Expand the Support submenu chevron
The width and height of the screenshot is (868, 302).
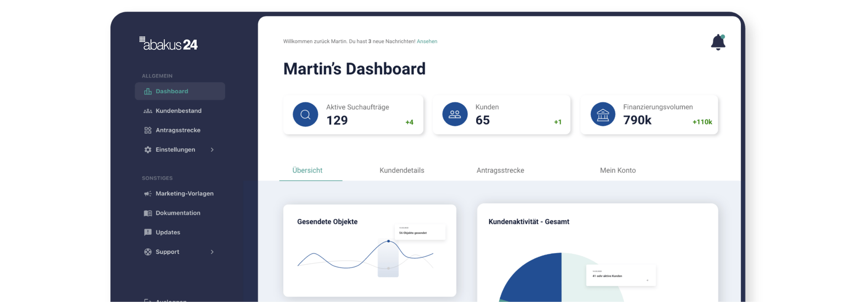click(212, 252)
